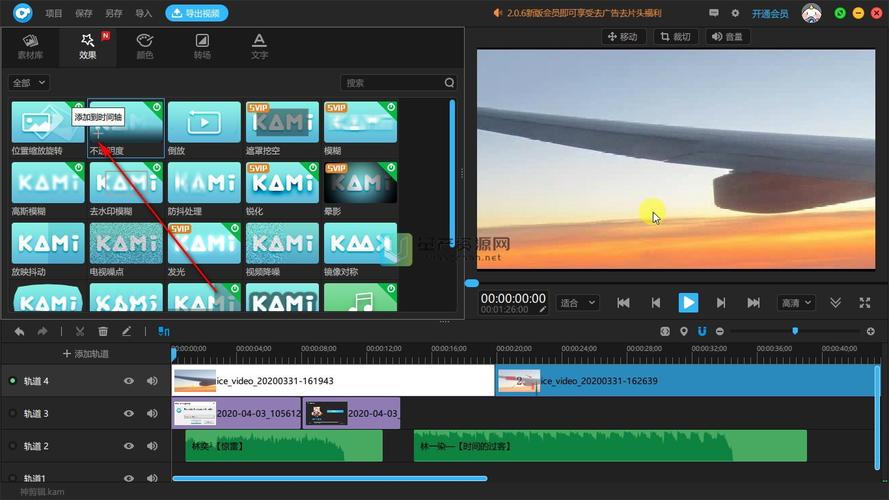Hide 轨道 4 with eye icon
Image resolution: width=889 pixels, height=500 pixels.
pos(129,381)
